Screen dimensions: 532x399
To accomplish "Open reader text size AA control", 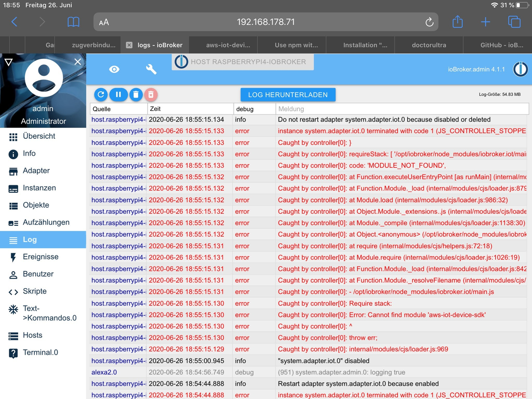I will pyautogui.click(x=104, y=22).
